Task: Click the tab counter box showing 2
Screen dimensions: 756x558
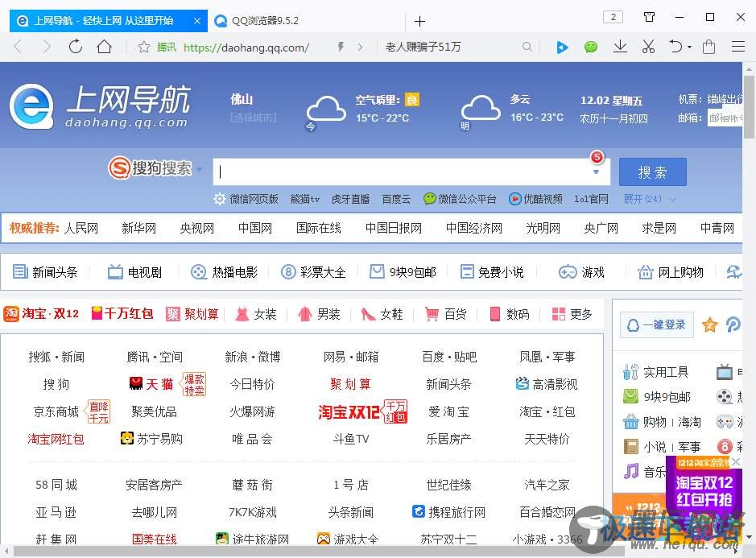Action: pyautogui.click(x=613, y=18)
